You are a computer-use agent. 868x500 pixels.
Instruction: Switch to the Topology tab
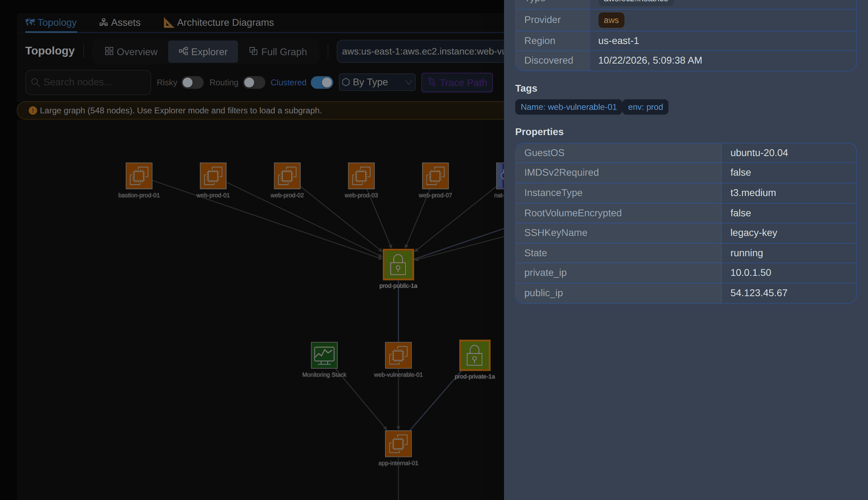click(x=51, y=22)
